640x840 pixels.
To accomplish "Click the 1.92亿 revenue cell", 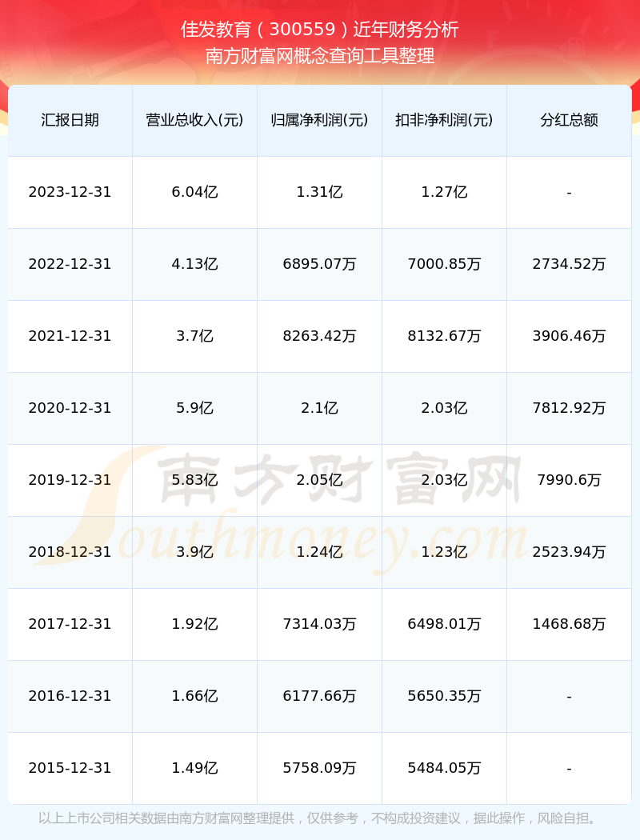I will 195,623.
